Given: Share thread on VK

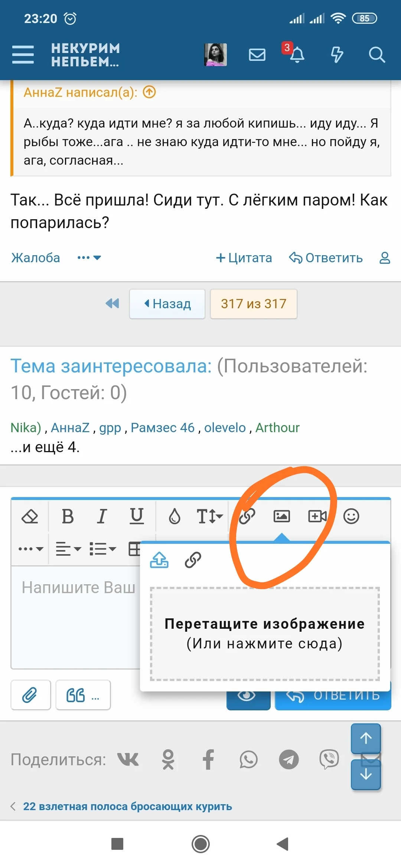Looking at the screenshot, I should click(x=128, y=759).
